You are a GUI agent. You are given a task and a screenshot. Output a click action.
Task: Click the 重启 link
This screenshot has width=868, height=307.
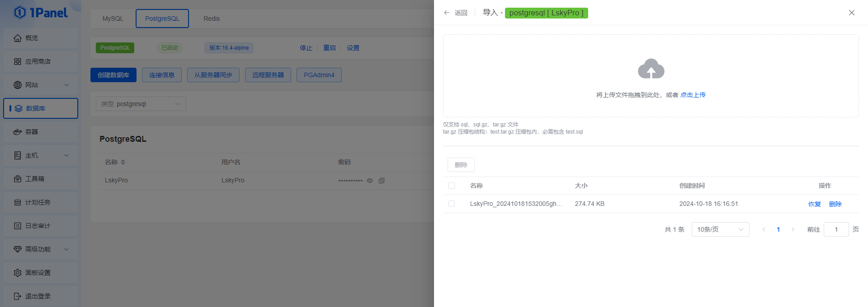click(330, 48)
